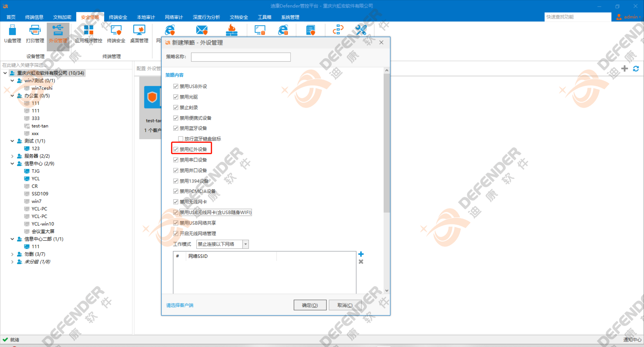Toggle 禁用红外设备 checkbox
Screen dimensions: 644x347
click(x=176, y=149)
